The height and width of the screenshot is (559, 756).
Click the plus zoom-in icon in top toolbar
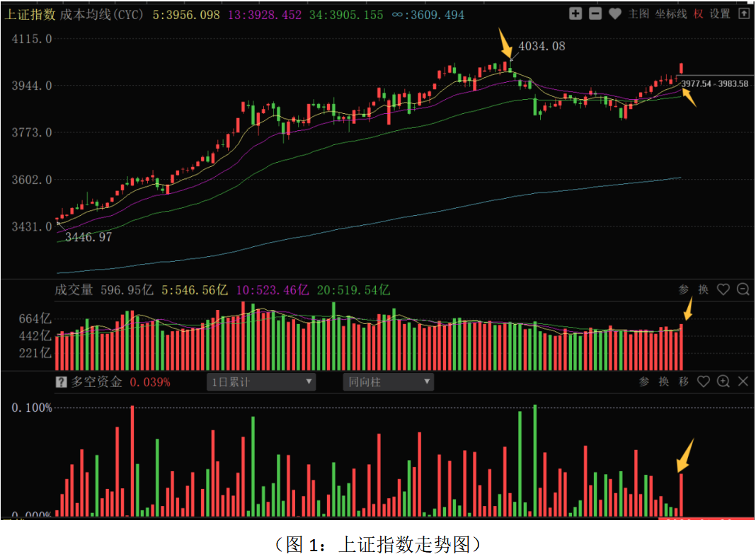pos(575,13)
